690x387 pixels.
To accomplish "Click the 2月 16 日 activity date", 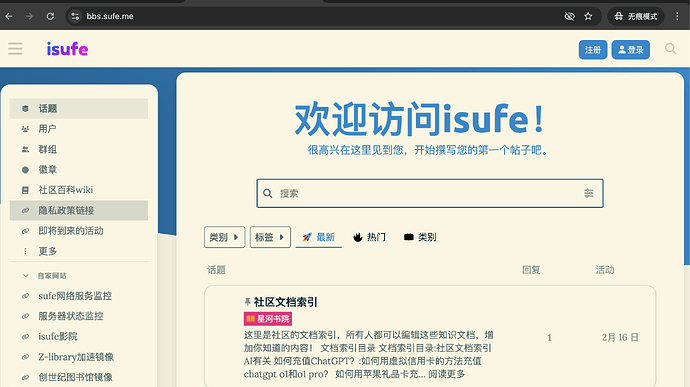I will (620, 338).
